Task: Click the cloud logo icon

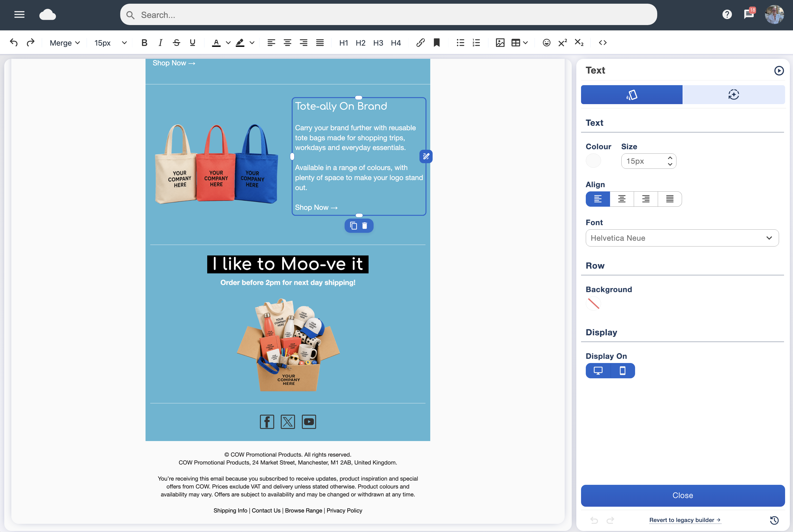Action: pyautogui.click(x=47, y=15)
